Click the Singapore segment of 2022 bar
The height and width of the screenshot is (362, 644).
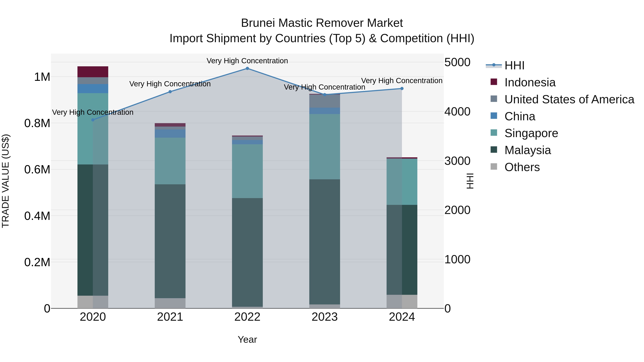coord(248,171)
